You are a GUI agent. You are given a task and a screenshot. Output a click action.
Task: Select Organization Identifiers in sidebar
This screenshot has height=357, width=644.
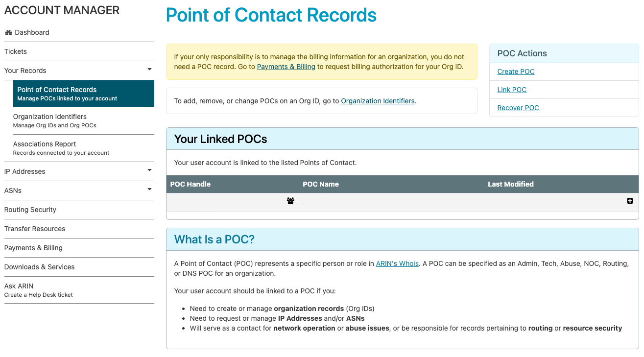(50, 117)
